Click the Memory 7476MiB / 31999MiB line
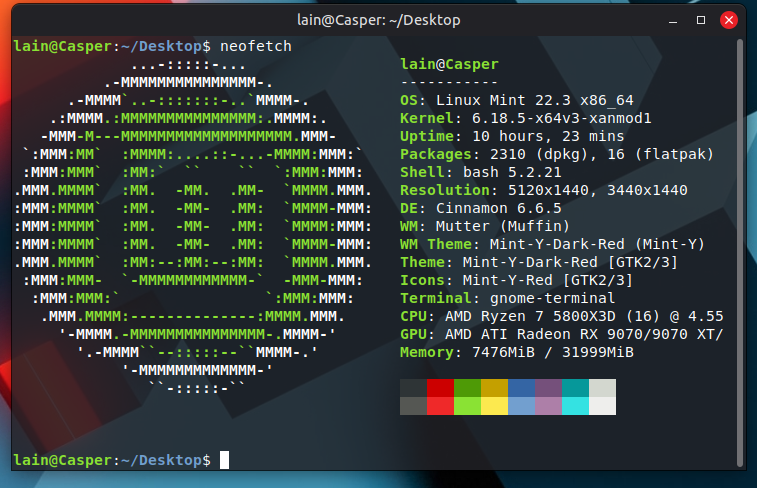757x488 pixels. click(517, 352)
